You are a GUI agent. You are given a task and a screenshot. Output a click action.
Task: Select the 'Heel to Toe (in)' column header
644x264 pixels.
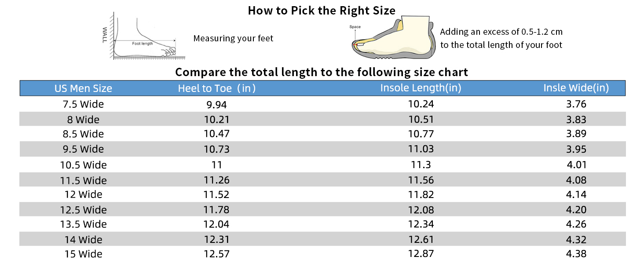click(x=216, y=88)
